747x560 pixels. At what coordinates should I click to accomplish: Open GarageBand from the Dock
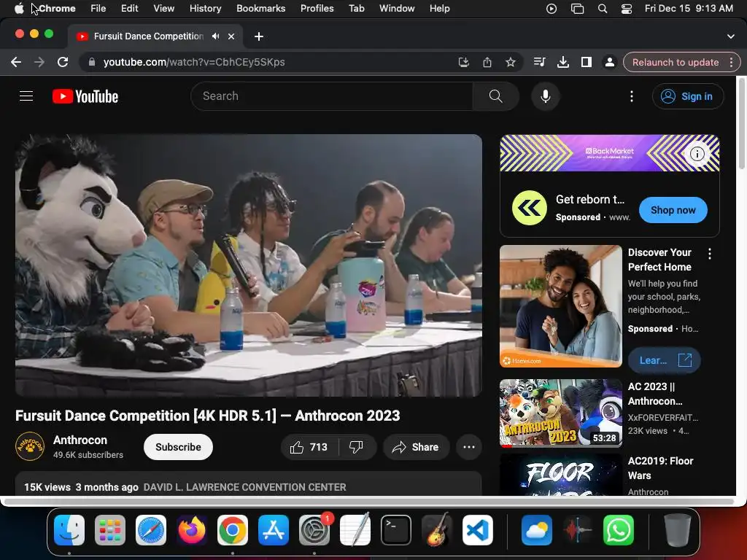(437, 530)
